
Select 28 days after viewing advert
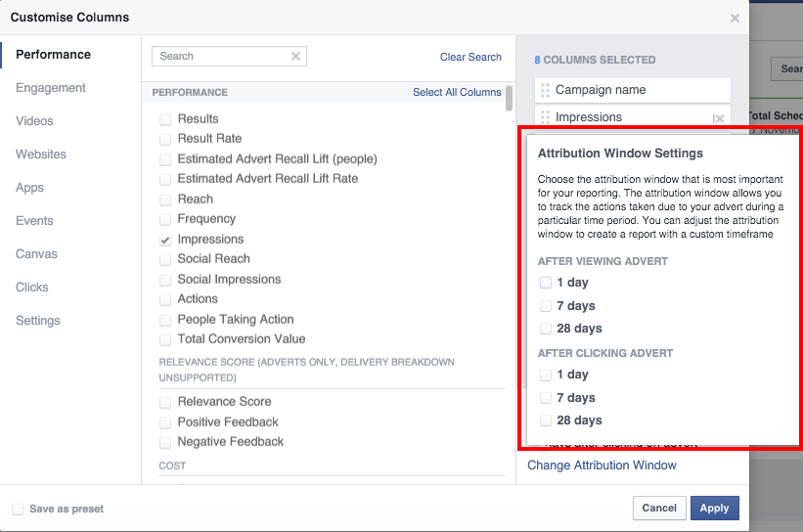(x=546, y=329)
